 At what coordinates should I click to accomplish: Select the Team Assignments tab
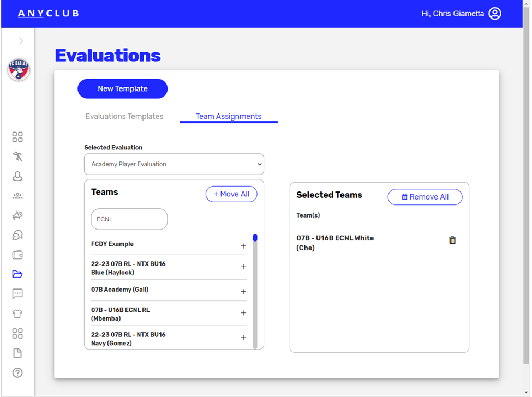[x=228, y=116]
